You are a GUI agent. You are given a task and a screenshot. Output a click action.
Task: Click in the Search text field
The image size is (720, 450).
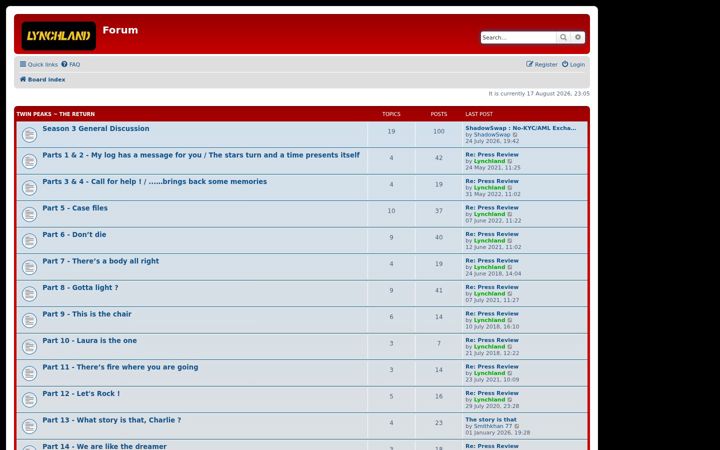pyautogui.click(x=518, y=38)
